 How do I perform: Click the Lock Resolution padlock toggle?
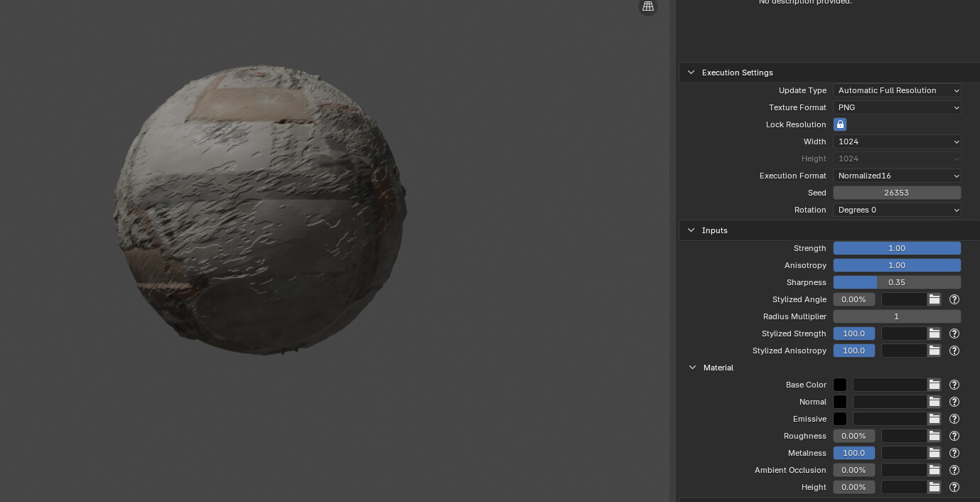pyautogui.click(x=840, y=124)
